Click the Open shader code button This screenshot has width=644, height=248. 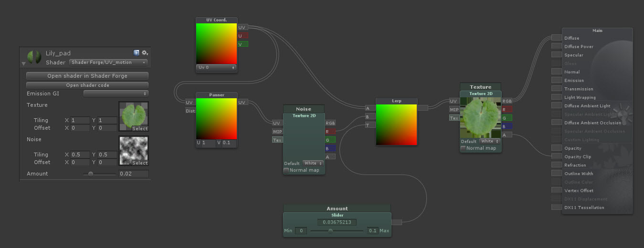[87, 85]
